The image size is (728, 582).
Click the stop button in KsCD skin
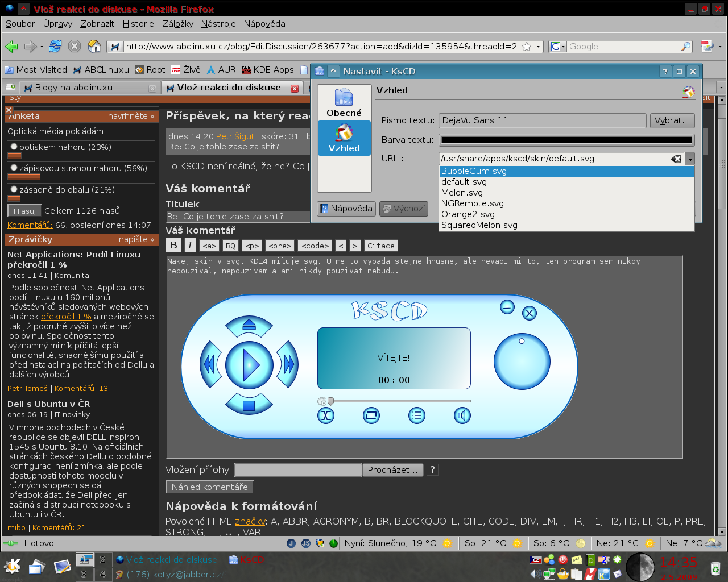[249, 404]
